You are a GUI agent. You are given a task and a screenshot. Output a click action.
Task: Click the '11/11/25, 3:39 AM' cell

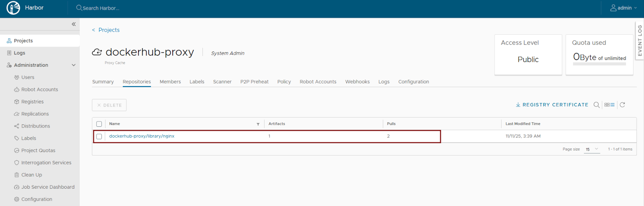coord(523,136)
